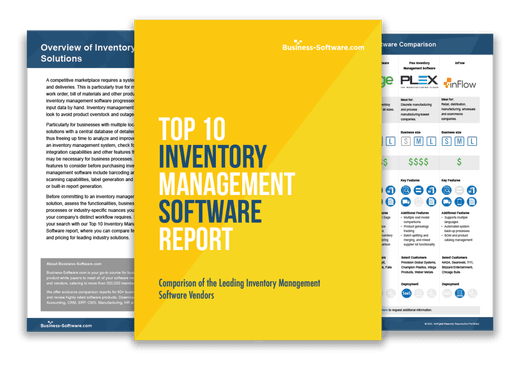The width and height of the screenshot is (519, 371).
Task: Click the 'Comparison of the Leading Inventory Management' subtitle
Action: [239, 283]
